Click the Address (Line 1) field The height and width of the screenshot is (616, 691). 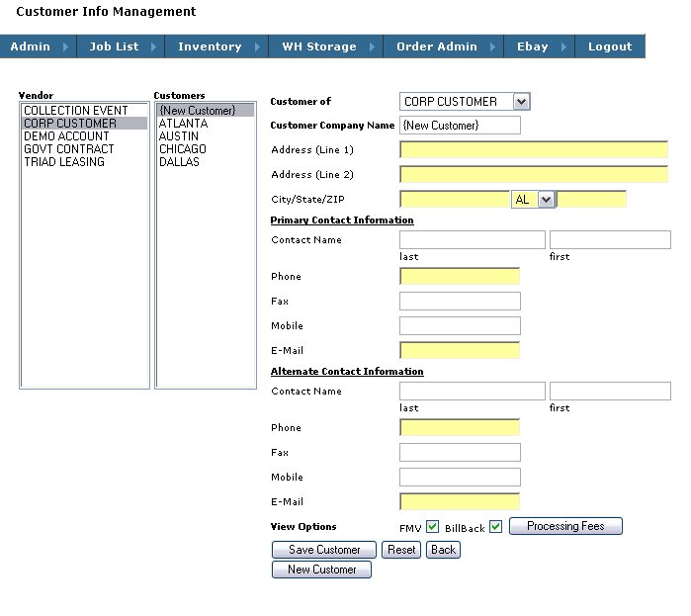(534, 150)
